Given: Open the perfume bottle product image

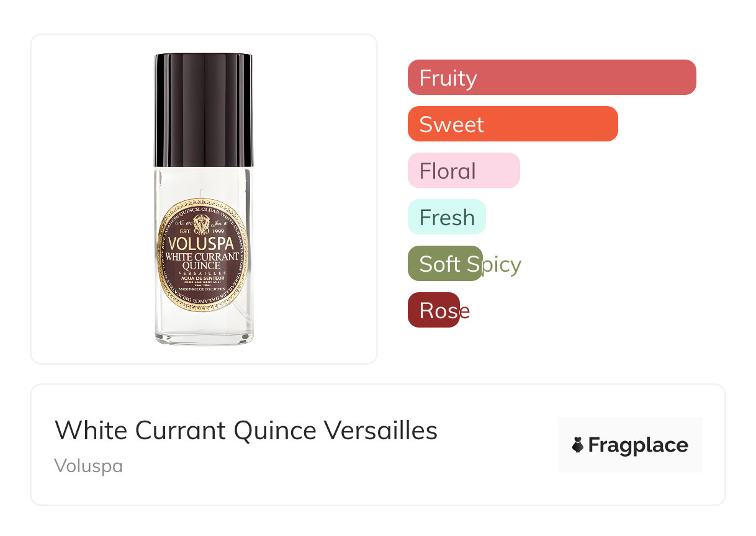Looking at the screenshot, I should [204, 199].
